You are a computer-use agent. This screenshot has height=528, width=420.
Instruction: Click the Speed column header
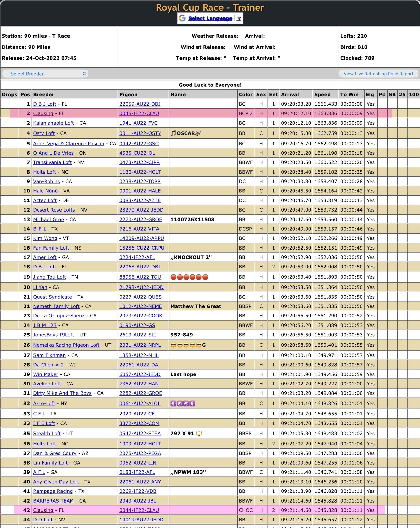pos(322,94)
